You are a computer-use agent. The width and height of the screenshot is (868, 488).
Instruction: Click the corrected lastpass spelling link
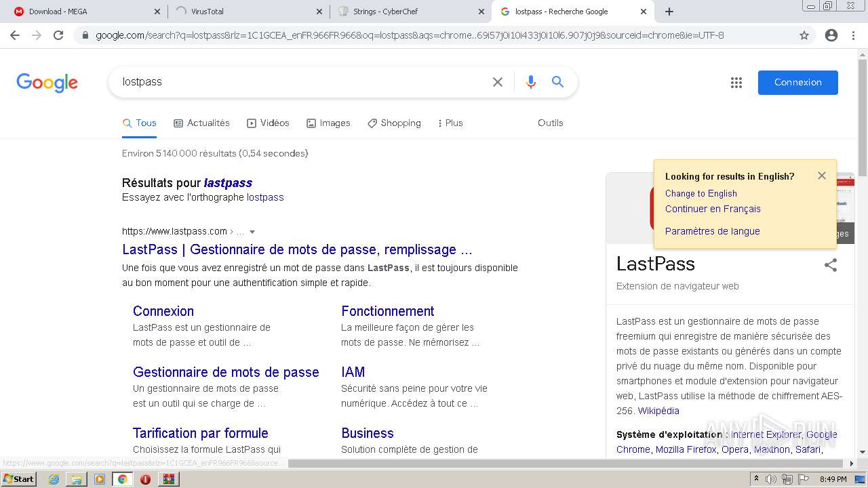[228, 182]
